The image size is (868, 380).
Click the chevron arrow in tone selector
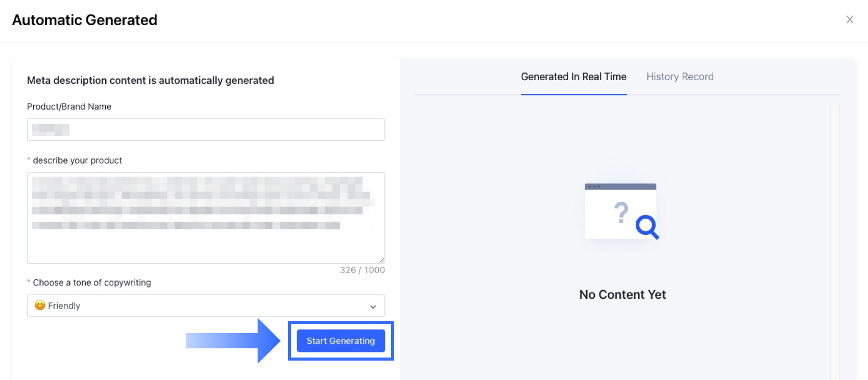point(373,306)
